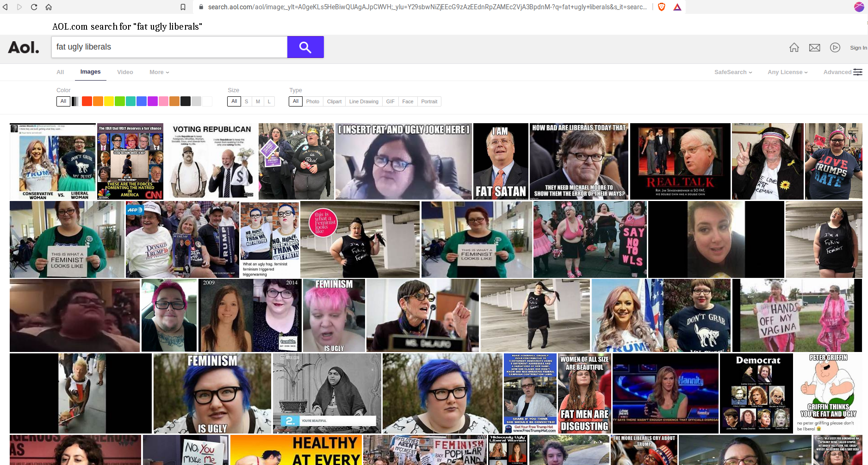Image resolution: width=868 pixels, height=465 pixels.
Task: Click the Sign In link
Action: click(x=858, y=48)
